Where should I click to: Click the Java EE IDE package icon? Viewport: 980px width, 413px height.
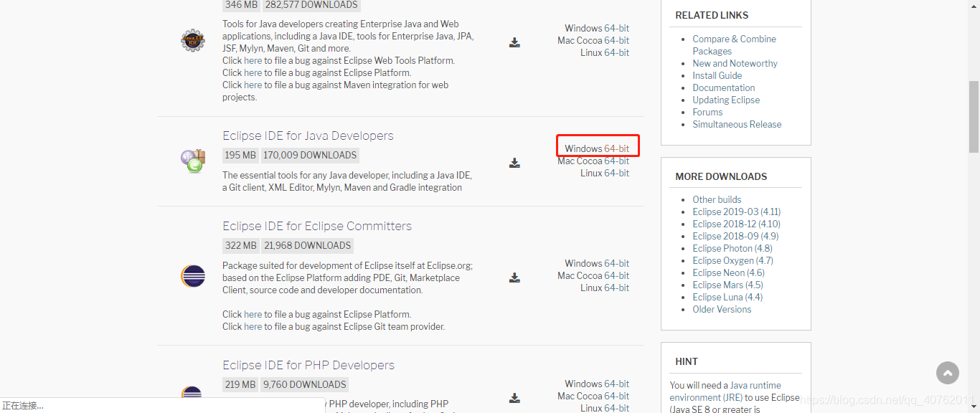tap(192, 41)
